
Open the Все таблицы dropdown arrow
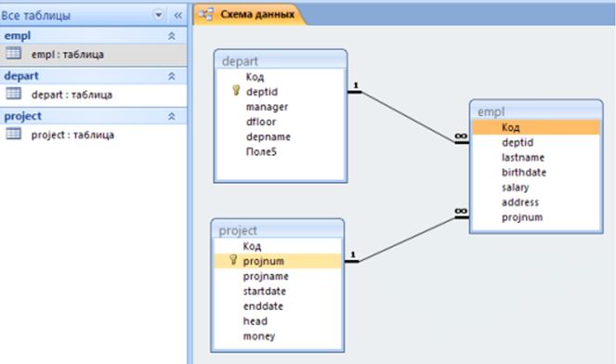click(158, 15)
